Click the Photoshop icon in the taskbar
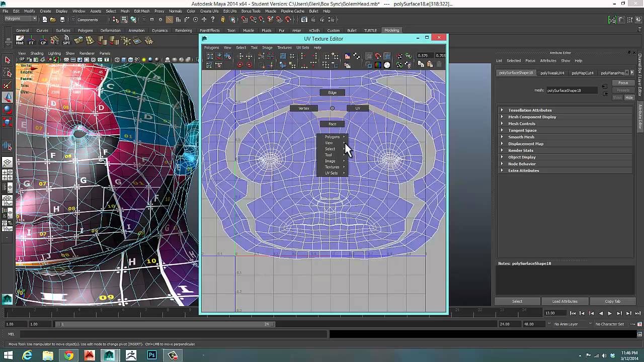This screenshot has height=362, width=644. click(151, 355)
